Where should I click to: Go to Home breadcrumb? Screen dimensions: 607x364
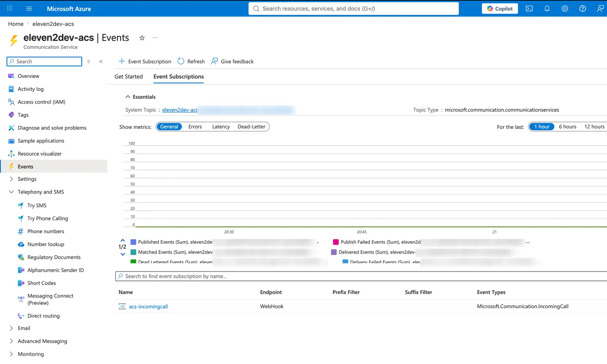[x=16, y=24]
